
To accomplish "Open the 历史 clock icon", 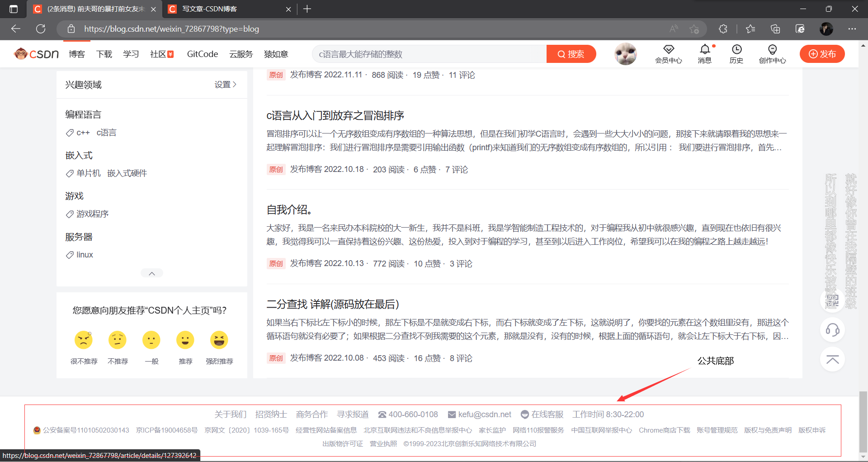I will (x=736, y=54).
